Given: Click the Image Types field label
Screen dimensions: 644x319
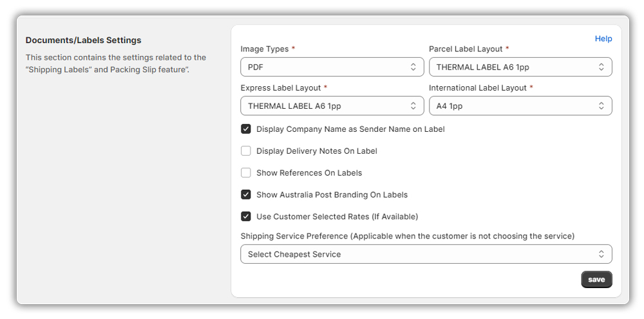Looking at the screenshot, I should pyautogui.click(x=265, y=49).
